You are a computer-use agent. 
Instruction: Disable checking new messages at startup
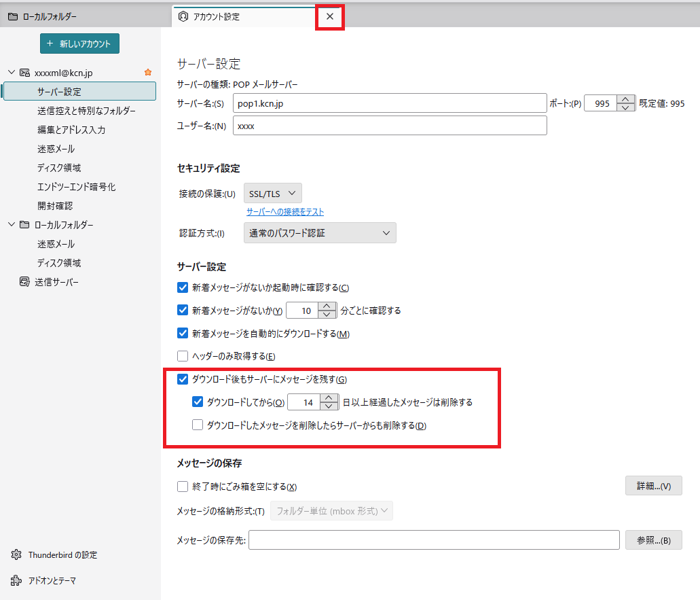182,288
